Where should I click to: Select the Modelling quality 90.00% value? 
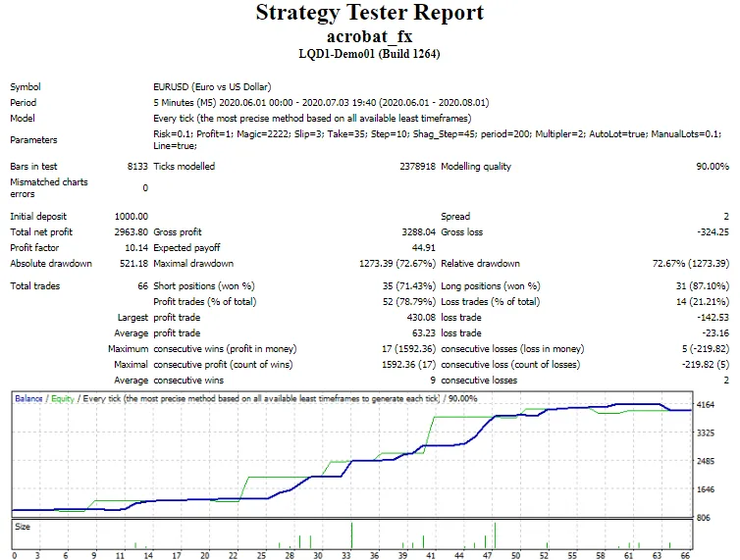tap(710, 167)
